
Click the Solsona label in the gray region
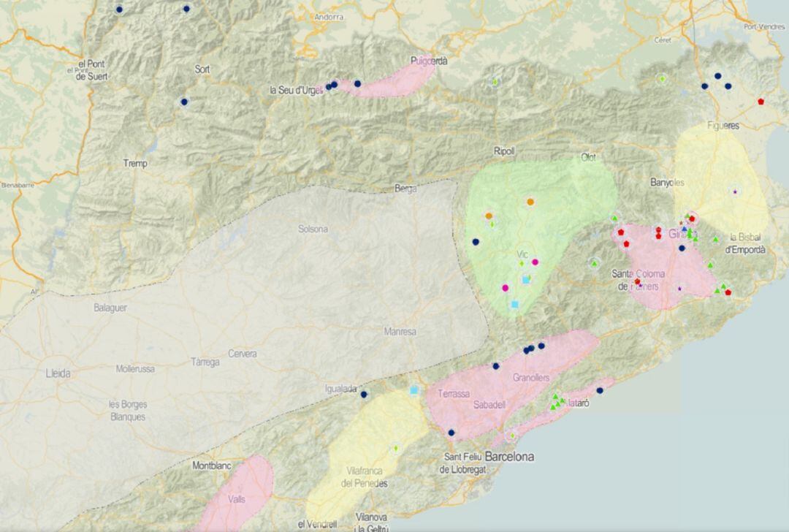pos(313,229)
